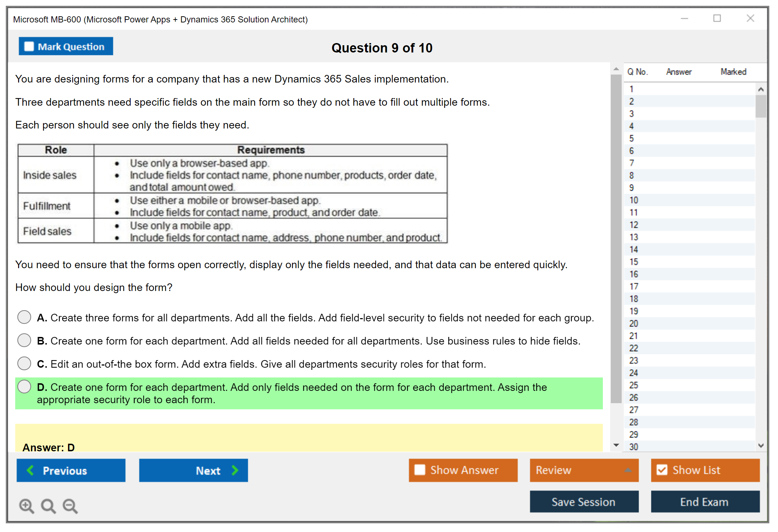The width and height of the screenshot is (778, 532).
Task: Click the Answer column header
Action: (x=678, y=72)
